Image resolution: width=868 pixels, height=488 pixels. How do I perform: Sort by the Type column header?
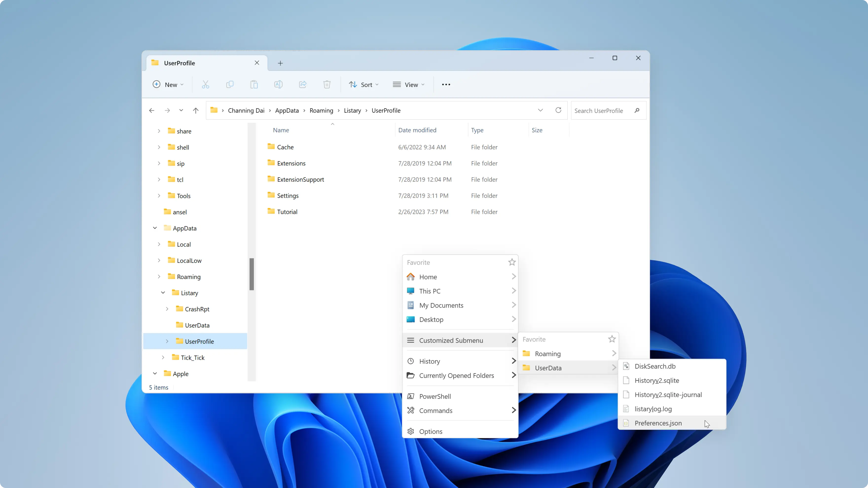coord(477,130)
